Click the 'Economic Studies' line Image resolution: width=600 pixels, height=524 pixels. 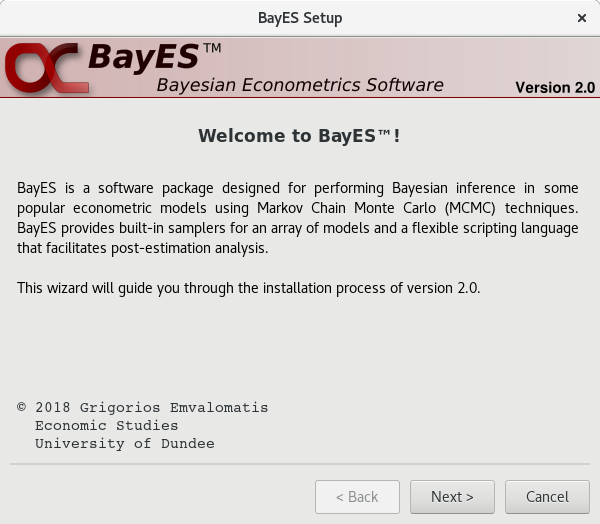pos(106,426)
